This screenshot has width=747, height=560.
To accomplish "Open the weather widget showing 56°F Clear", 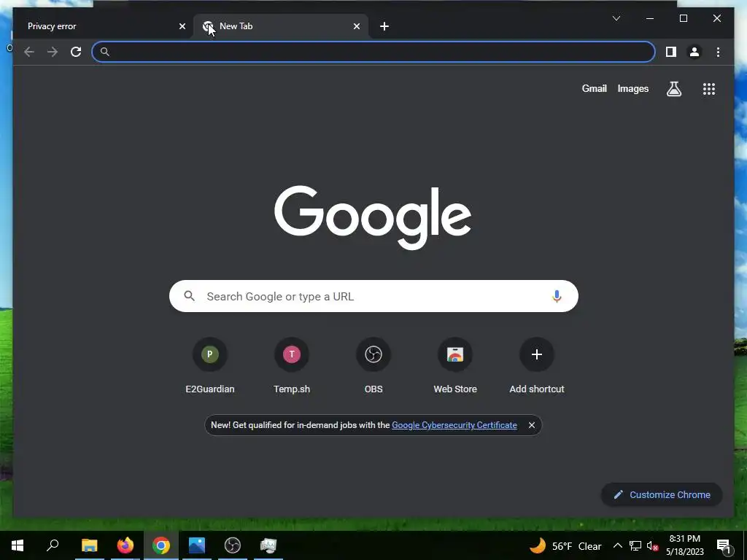I will click(x=565, y=545).
